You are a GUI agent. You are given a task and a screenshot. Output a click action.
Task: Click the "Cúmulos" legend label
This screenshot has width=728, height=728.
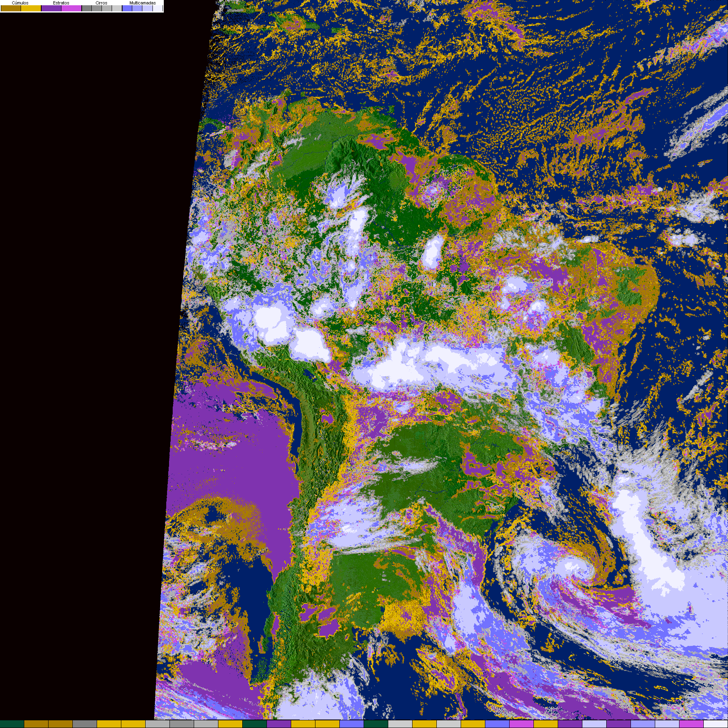[20, 3]
